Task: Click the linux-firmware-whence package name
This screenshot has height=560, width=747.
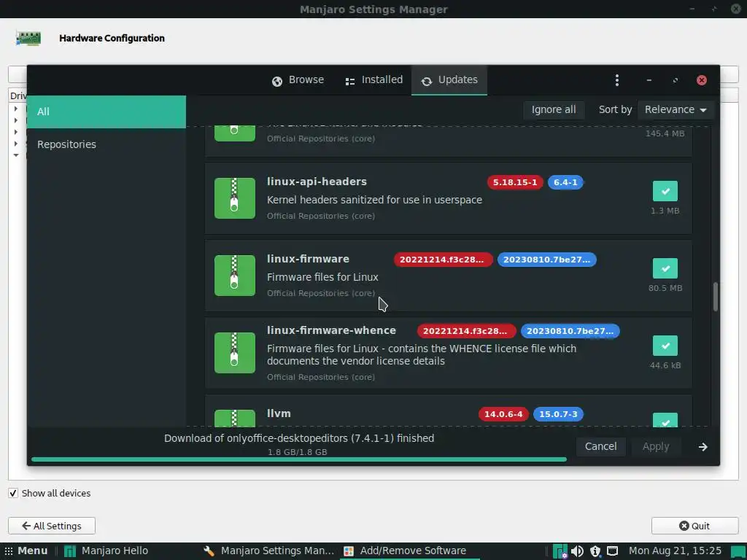Action: coord(331,330)
